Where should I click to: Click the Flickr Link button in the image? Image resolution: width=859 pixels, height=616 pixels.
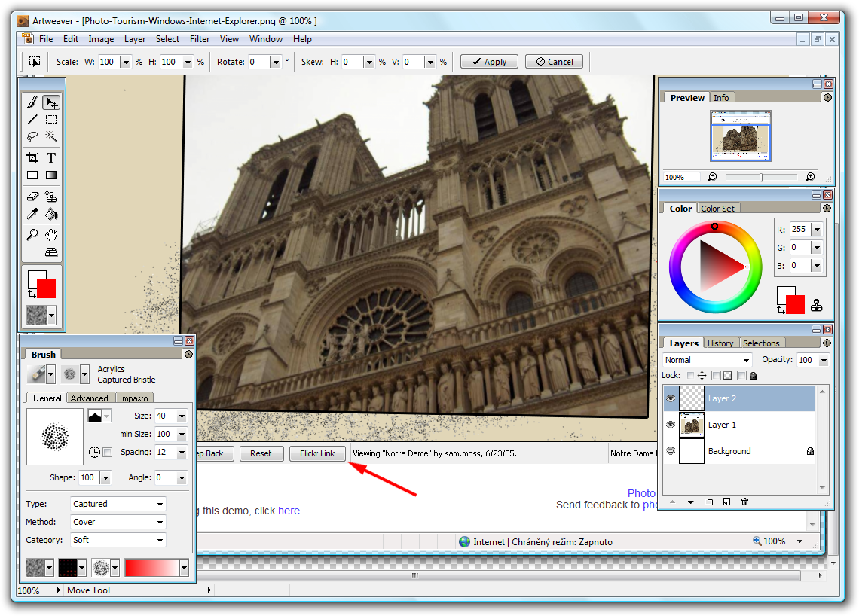tap(317, 453)
